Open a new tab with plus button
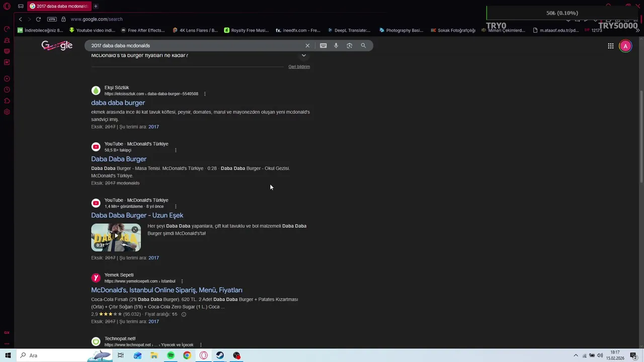Screen dimensions: 644x362 96,6
